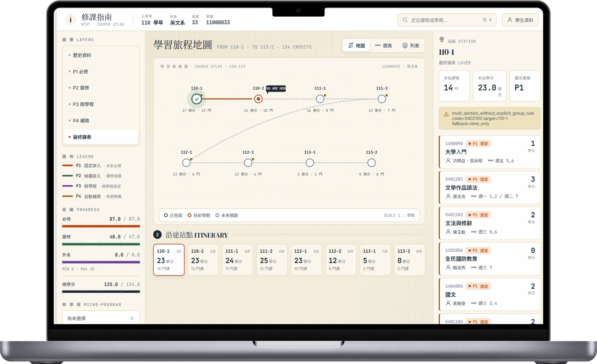597x364 pixels.
Task: Click the 外系 progress bar
Action: click(101, 262)
